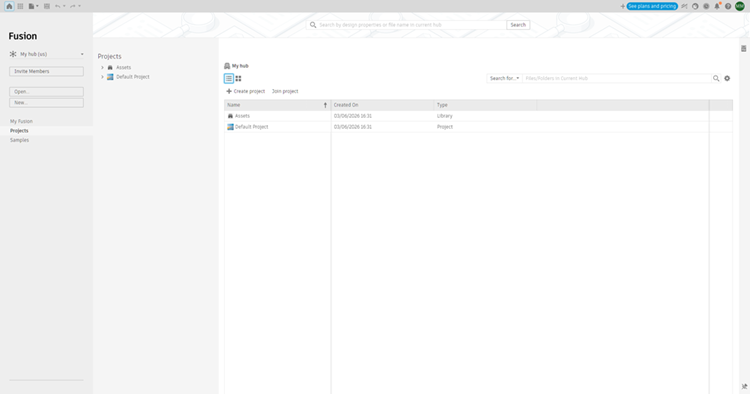Select Projects in left navigation
750x394 pixels.
tap(19, 131)
